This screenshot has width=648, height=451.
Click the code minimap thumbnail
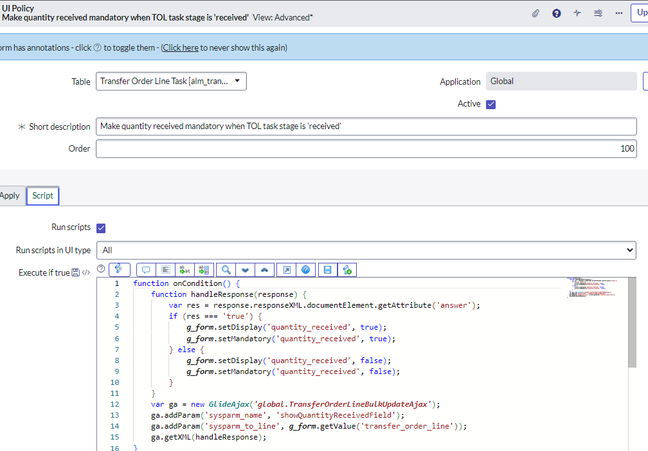click(592, 287)
